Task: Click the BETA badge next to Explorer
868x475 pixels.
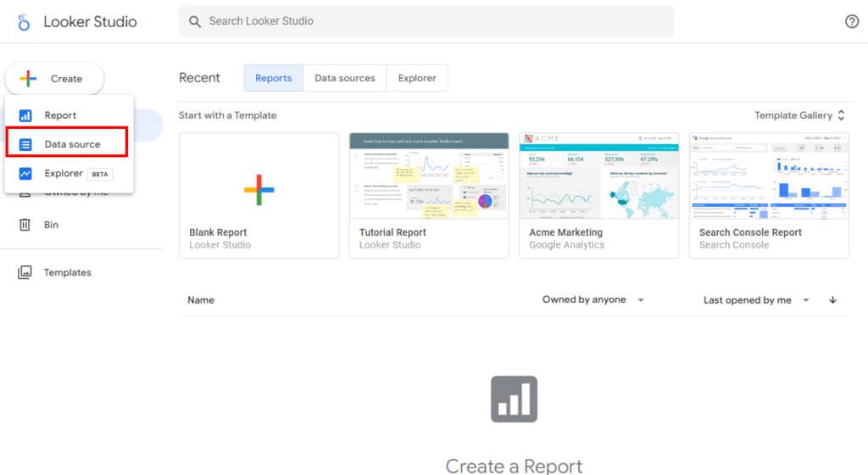Action: click(100, 174)
